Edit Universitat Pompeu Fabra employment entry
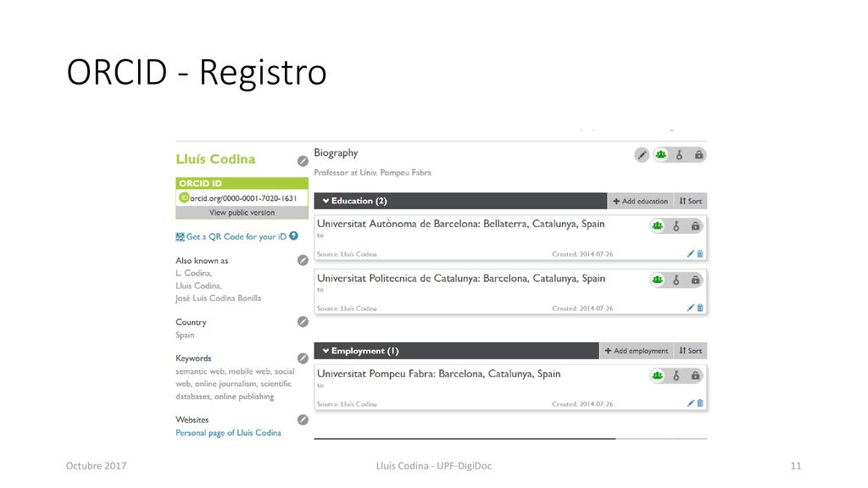 690,403
